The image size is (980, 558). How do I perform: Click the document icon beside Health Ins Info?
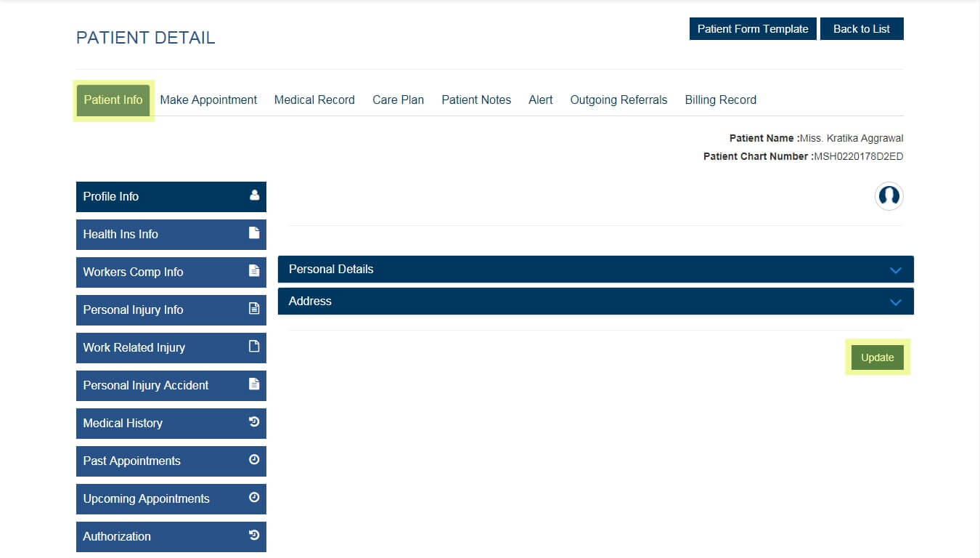pyautogui.click(x=254, y=233)
